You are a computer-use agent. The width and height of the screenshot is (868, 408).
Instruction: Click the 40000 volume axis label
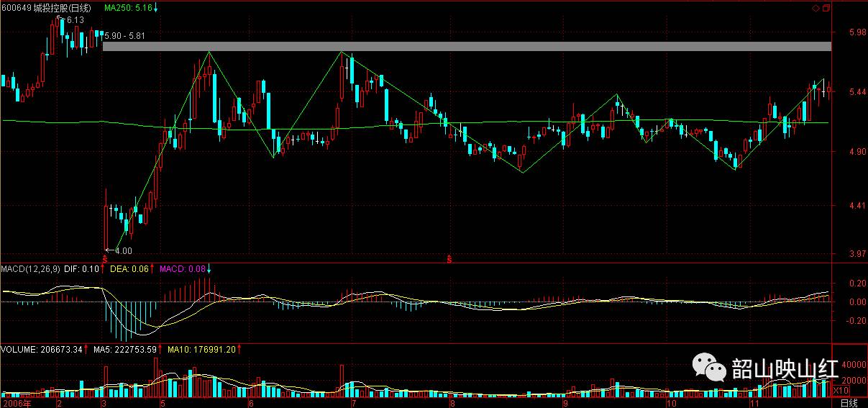855,364
